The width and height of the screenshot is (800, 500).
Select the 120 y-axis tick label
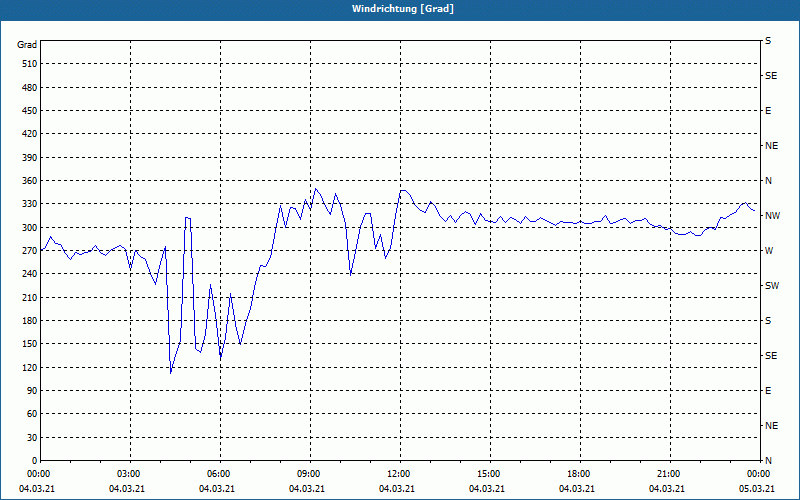point(30,367)
